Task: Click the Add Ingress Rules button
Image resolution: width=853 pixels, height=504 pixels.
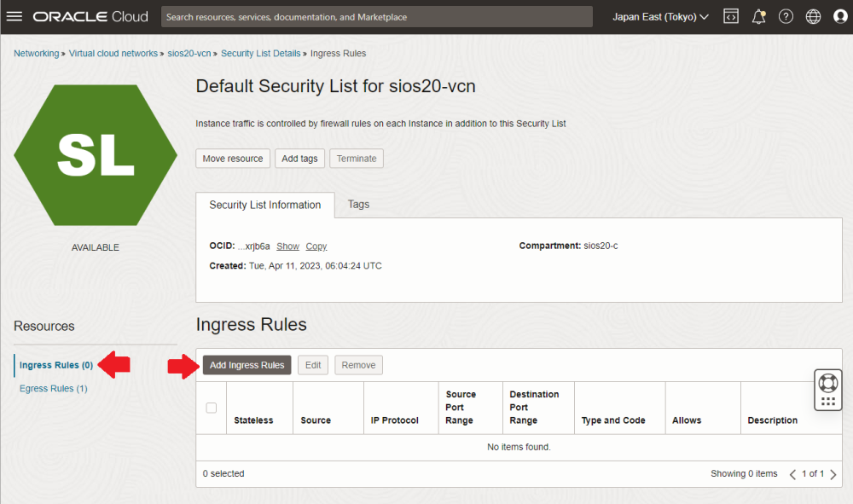Action: pyautogui.click(x=247, y=365)
